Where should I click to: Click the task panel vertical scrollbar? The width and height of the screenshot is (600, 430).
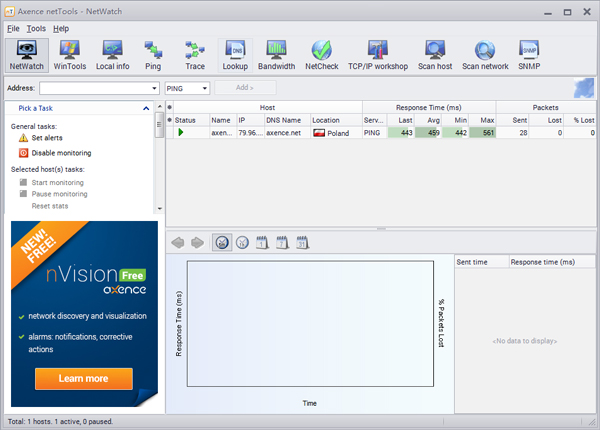(159, 125)
